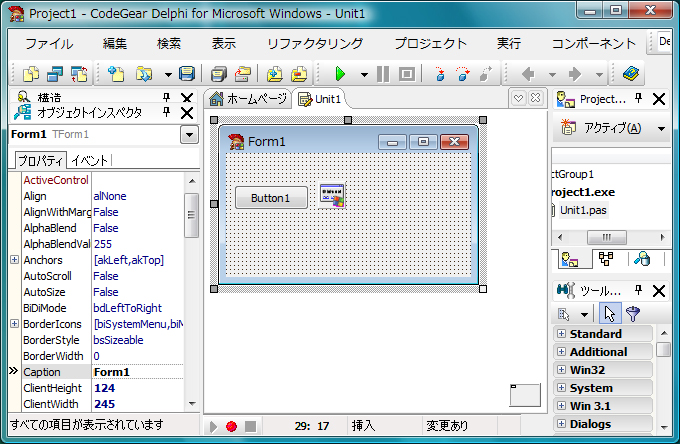Open the Active project dropdown
This screenshot has width=680, height=444.
pos(661,128)
